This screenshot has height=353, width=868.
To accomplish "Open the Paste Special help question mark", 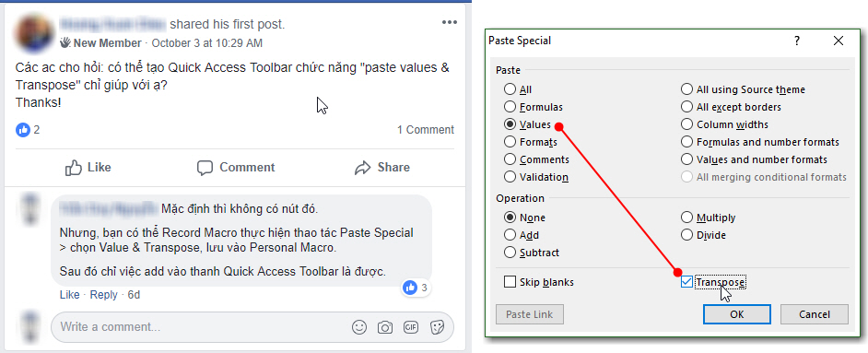I will [797, 41].
